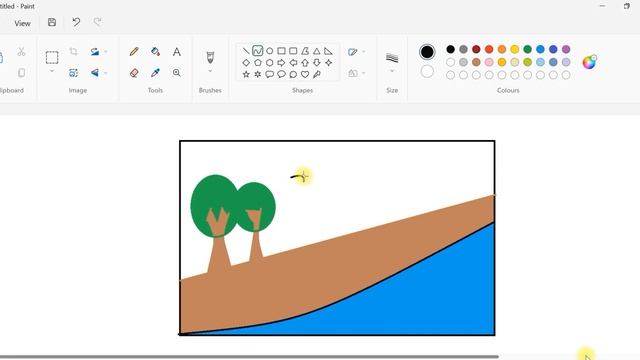
Task: Click the Cut scissors icon
Action: 21,51
